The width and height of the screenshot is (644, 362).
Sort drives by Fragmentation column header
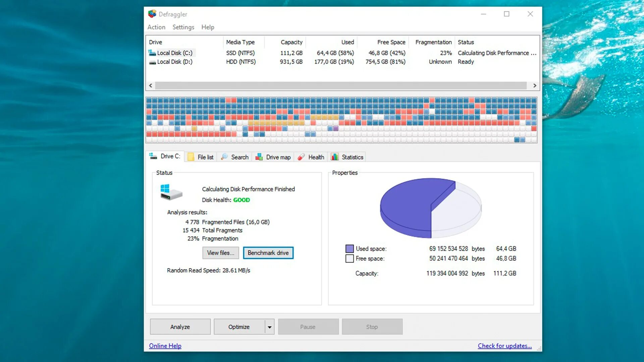pyautogui.click(x=433, y=42)
